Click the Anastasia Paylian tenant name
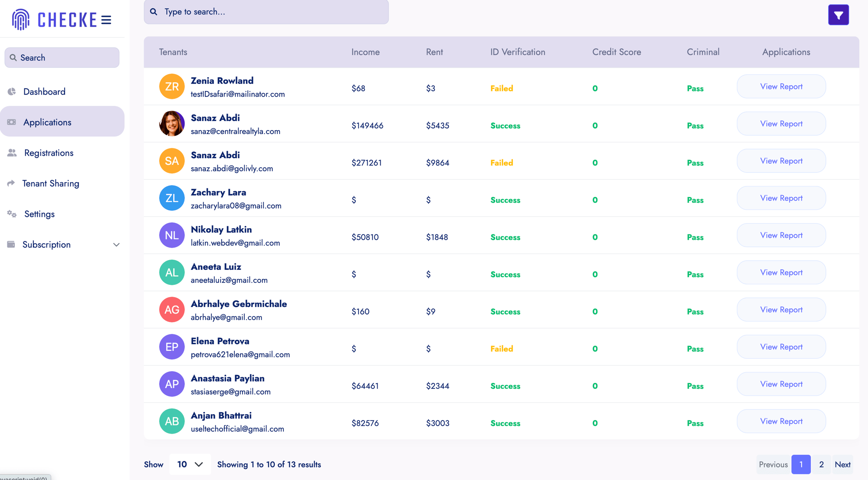This screenshot has width=868, height=480. click(227, 379)
